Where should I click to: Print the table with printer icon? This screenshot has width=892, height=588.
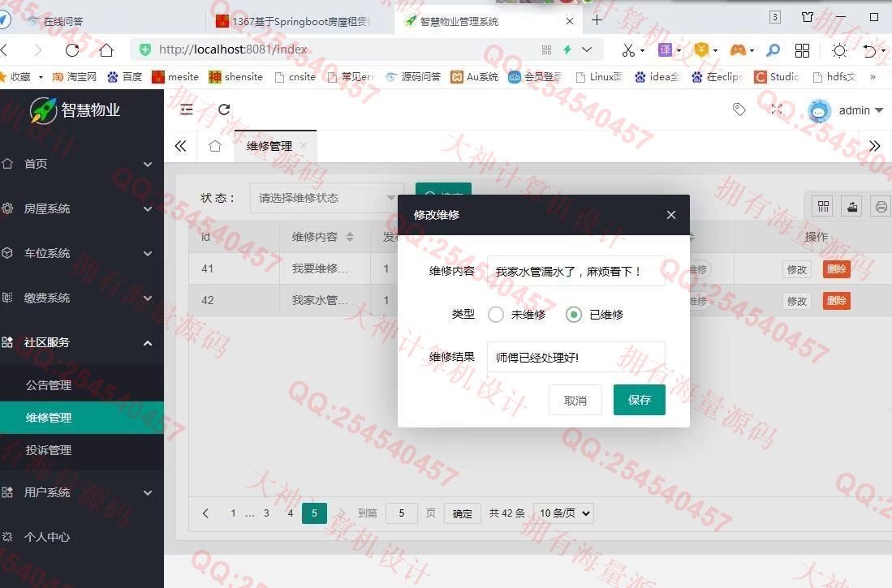pyautogui.click(x=881, y=207)
